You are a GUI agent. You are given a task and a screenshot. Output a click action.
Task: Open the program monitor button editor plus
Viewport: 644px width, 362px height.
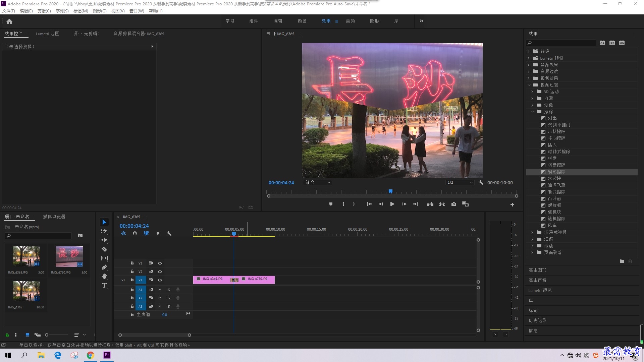point(512,204)
